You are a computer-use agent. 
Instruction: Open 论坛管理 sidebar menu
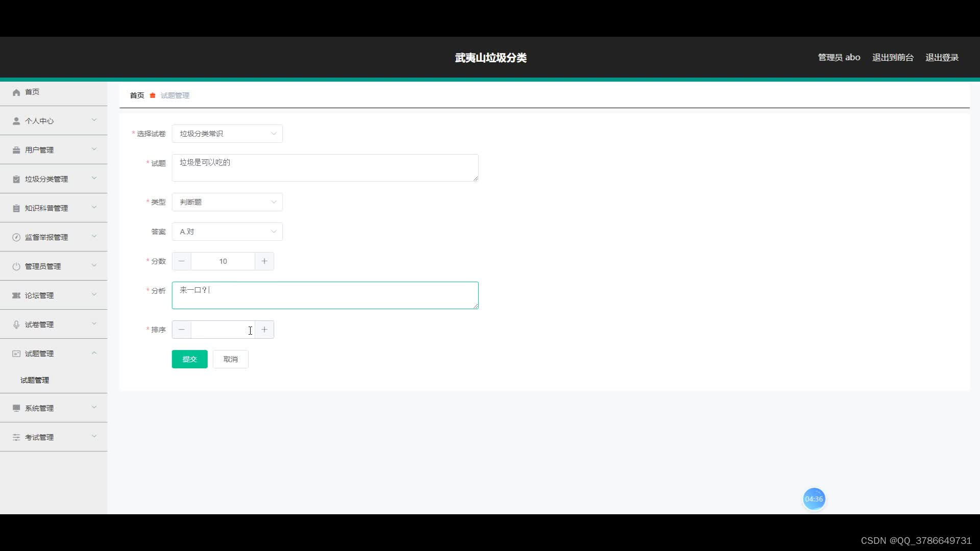pyautogui.click(x=54, y=295)
